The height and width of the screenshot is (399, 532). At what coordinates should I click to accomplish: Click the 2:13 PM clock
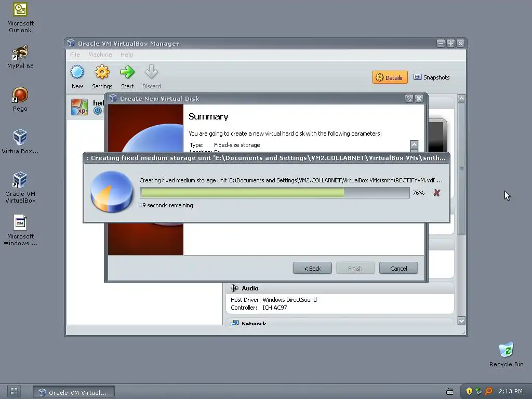click(x=510, y=391)
